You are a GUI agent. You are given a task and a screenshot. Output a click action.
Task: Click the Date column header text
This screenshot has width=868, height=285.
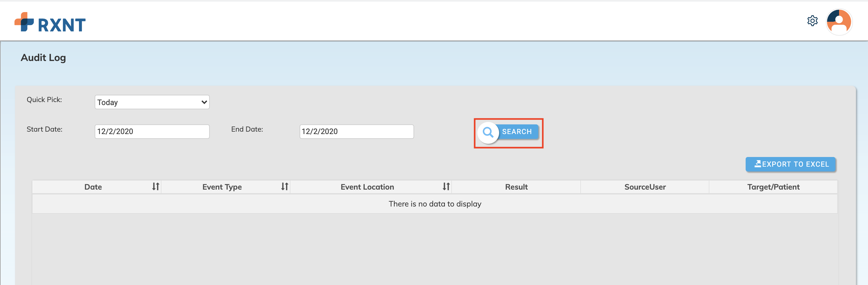point(93,187)
